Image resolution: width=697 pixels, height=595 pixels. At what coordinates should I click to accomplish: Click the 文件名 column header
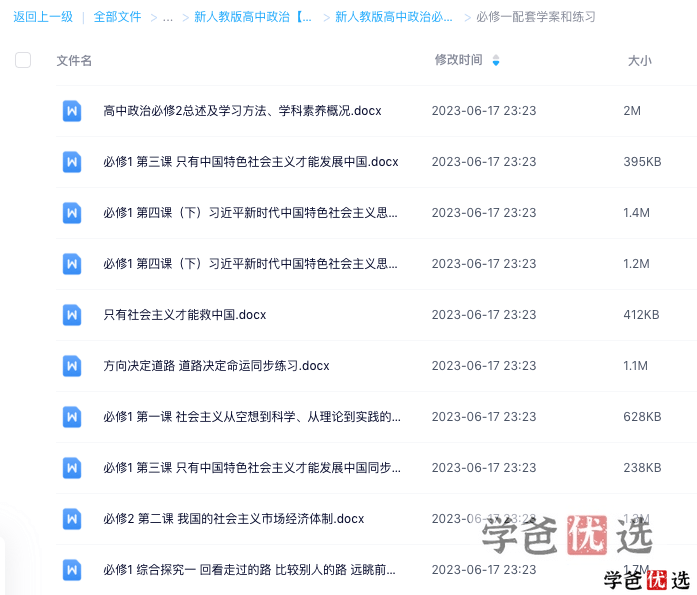74,60
